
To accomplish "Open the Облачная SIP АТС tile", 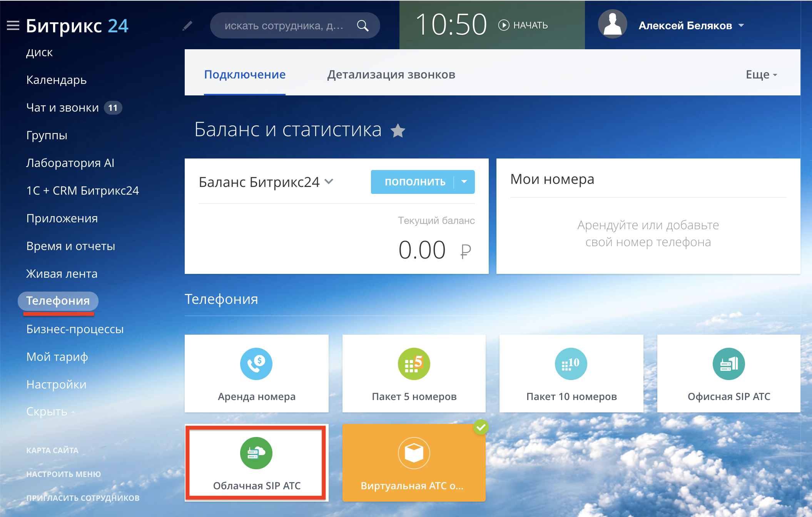I will 256,462.
